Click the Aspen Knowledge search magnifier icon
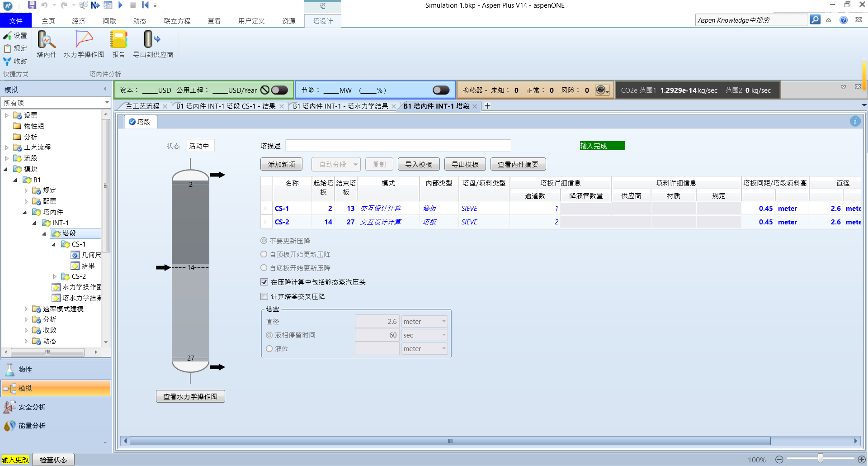This screenshot has width=868, height=466. click(x=815, y=20)
